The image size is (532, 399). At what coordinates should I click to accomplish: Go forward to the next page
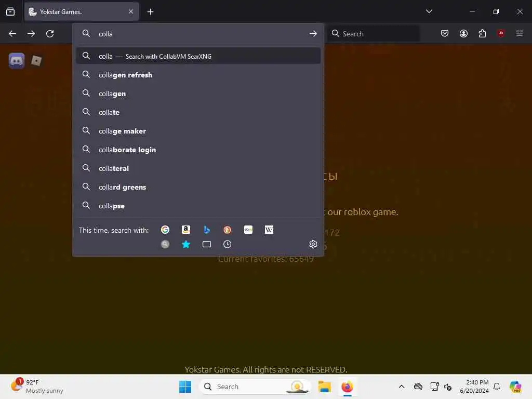tap(31, 34)
